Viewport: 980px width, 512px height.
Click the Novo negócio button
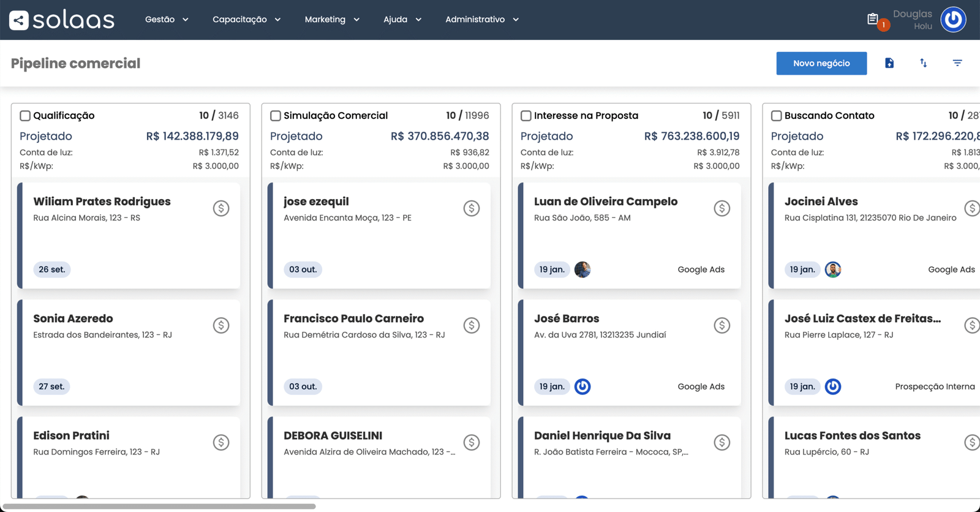tap(821, 63)
